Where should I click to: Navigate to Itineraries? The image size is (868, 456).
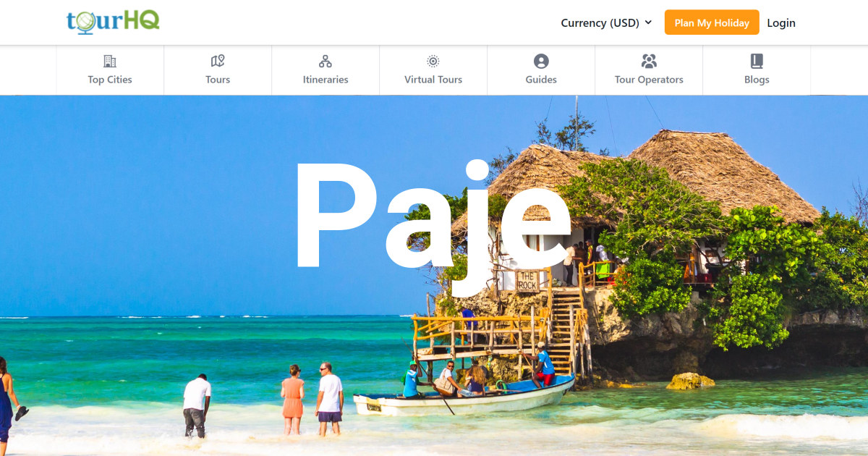[x=325, y=80]
